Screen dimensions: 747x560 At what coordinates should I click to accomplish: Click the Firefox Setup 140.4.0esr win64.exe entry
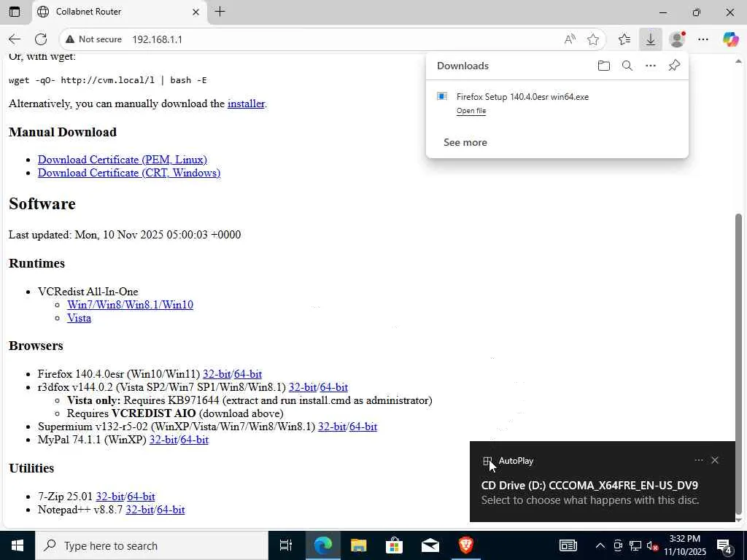coord(522,97)
